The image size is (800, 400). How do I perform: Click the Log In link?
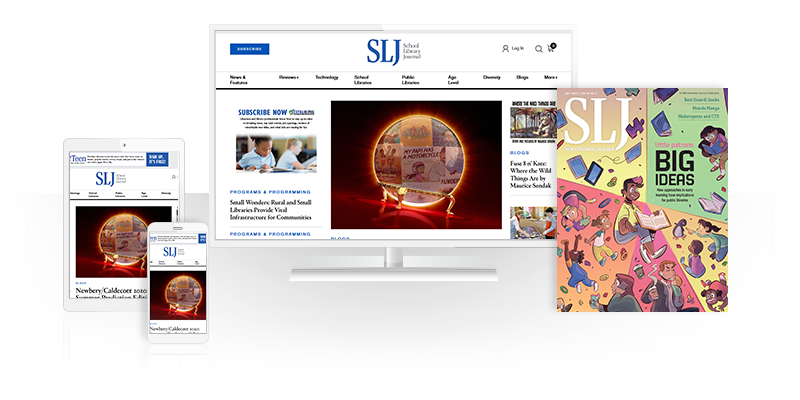pyautogui.click(x=517, y=48)
